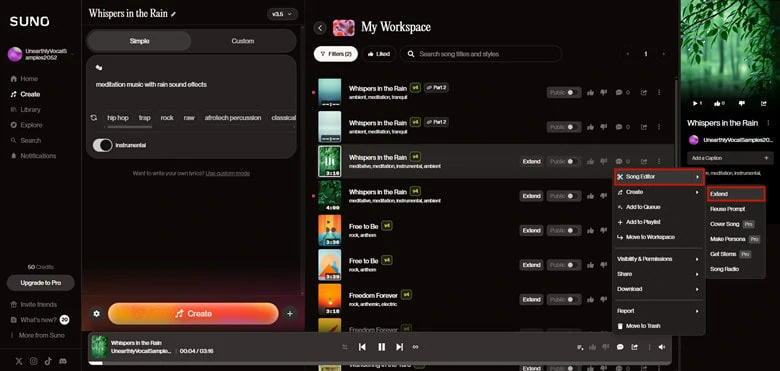The image size is (780, 371).
Task: Choose Extend in the Song Editor submenu
Action: click(736, 194)
